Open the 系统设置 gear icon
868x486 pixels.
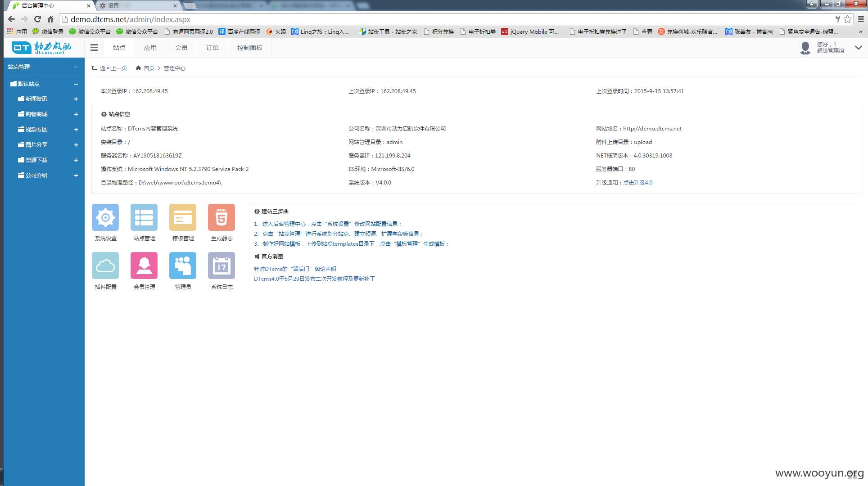click(105, 217)
